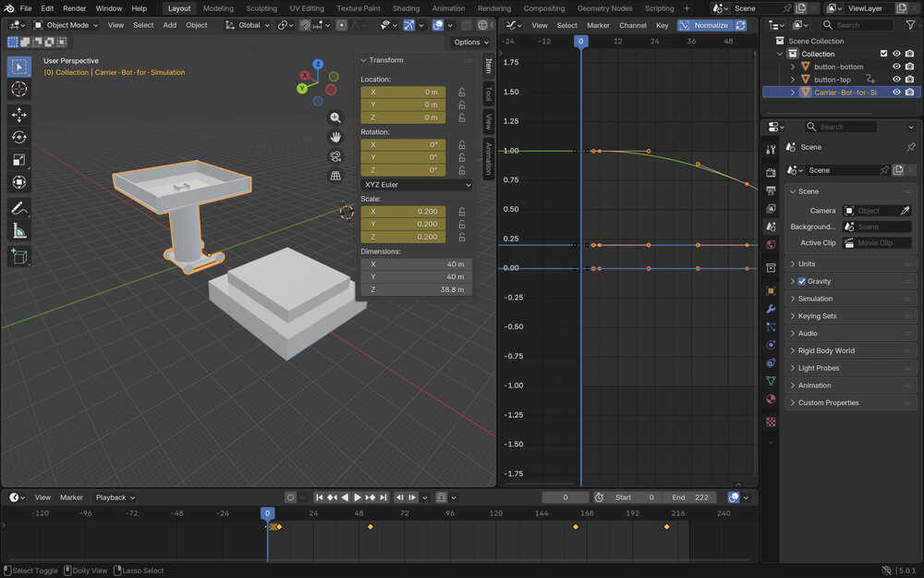Select the Measure tool
This screenshot has height=578, width=924.
click(x=18, y=231)
